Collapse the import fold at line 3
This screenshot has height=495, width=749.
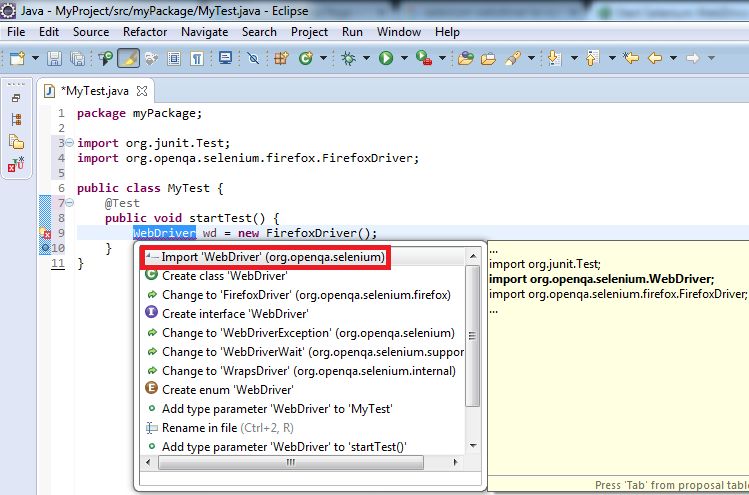point(70,143)
